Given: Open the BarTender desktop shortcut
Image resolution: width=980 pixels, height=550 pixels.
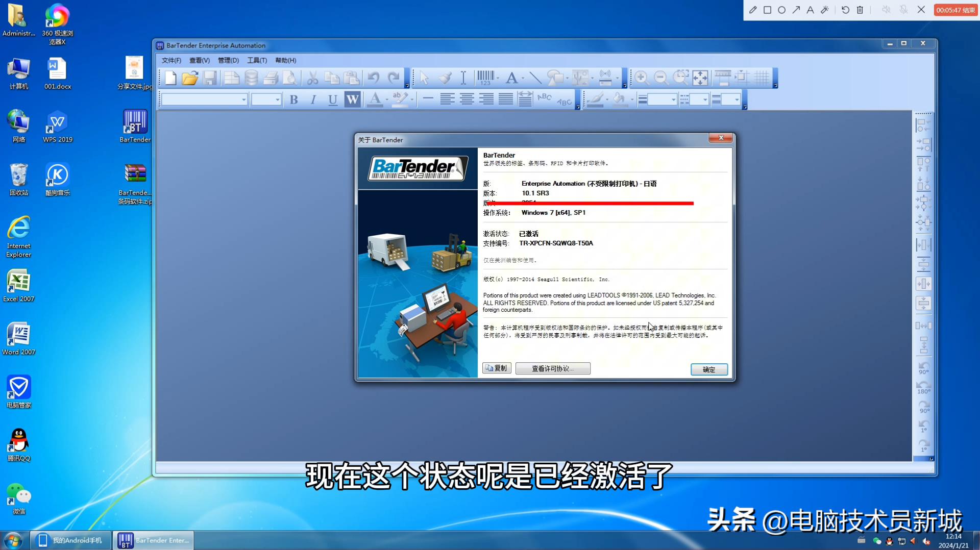Looking at the screenshot, I should [x=135, y=126].
